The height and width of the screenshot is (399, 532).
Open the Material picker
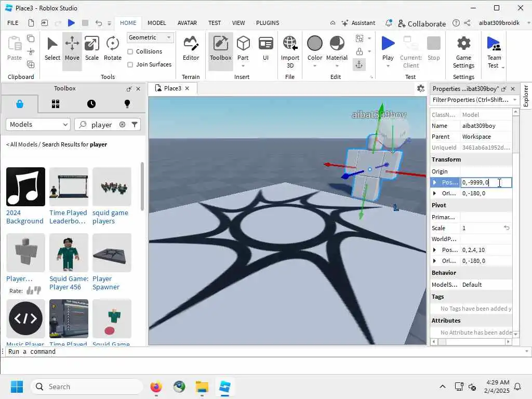(x=337, y=48)
